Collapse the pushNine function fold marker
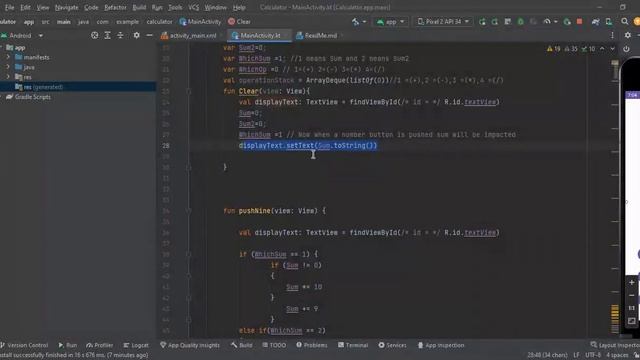This screenshot has width=640, height=360. pyautogui.click(x=189, y=211)
